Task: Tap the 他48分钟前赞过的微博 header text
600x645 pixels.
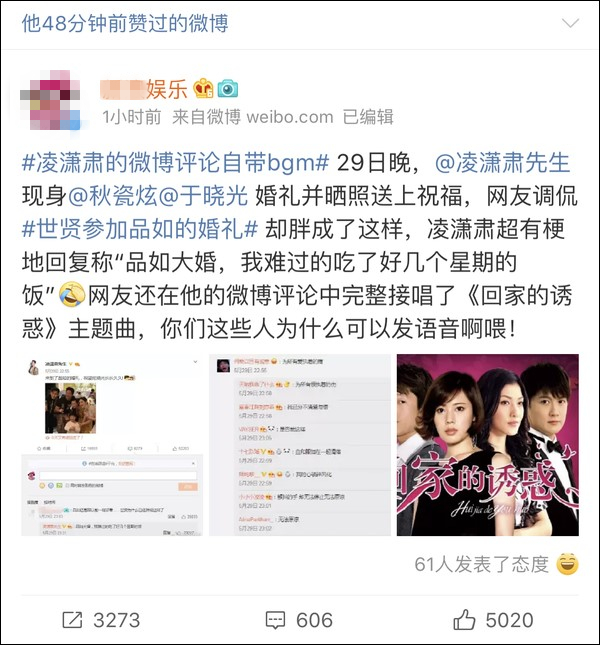Action: pyautogui.click(x=125, y=23)
